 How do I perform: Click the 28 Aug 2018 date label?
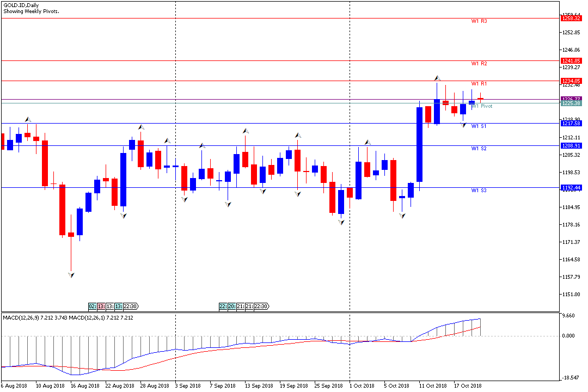155,385
